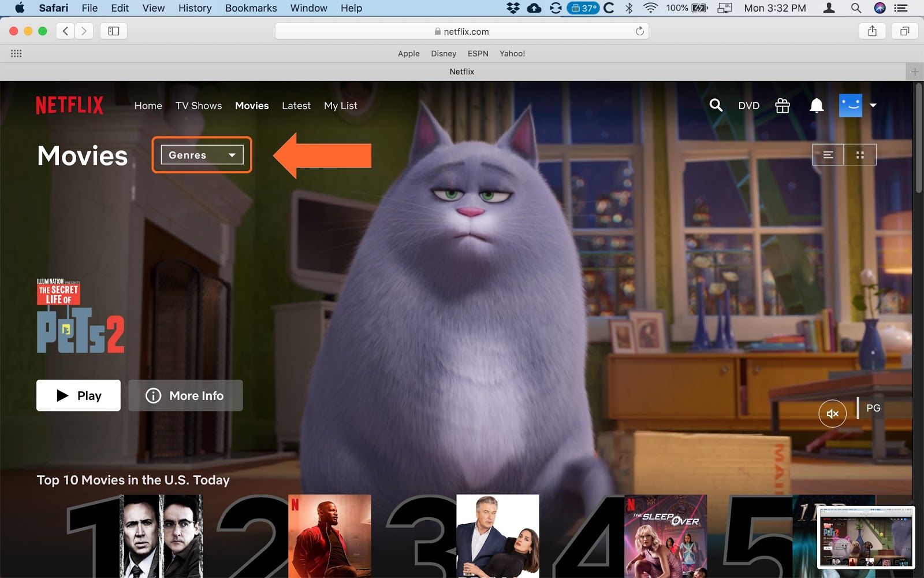Open Notification Center icon
This screenshot has width=924, height=578.
click(x=901, y=8)
